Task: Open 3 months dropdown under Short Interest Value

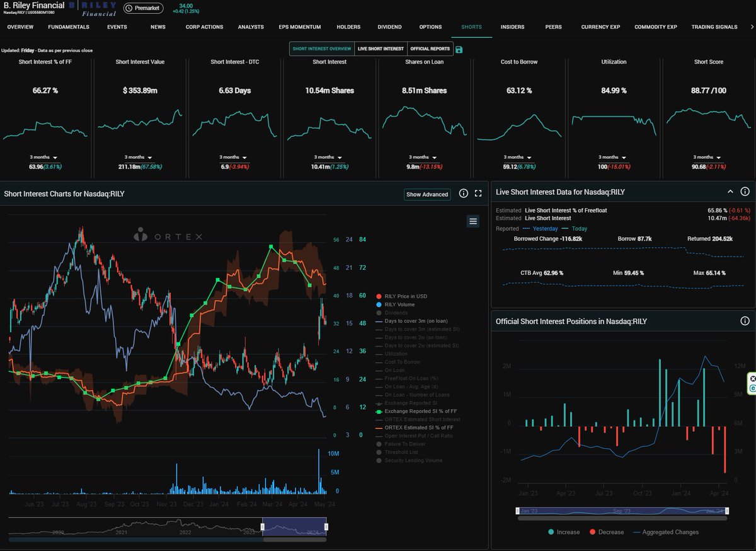Action: [x=139, y=157]
